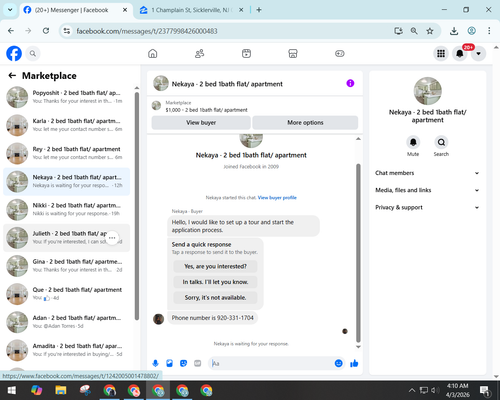Open the Nikki conversation

pyautogui.click(x=67, y=210)
